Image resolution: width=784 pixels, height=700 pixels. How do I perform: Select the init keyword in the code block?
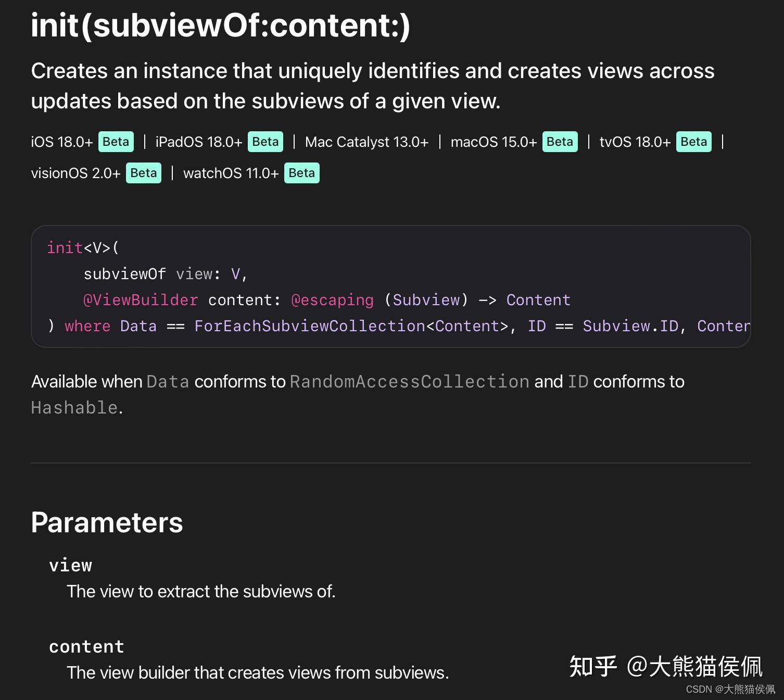pos(65,248)
